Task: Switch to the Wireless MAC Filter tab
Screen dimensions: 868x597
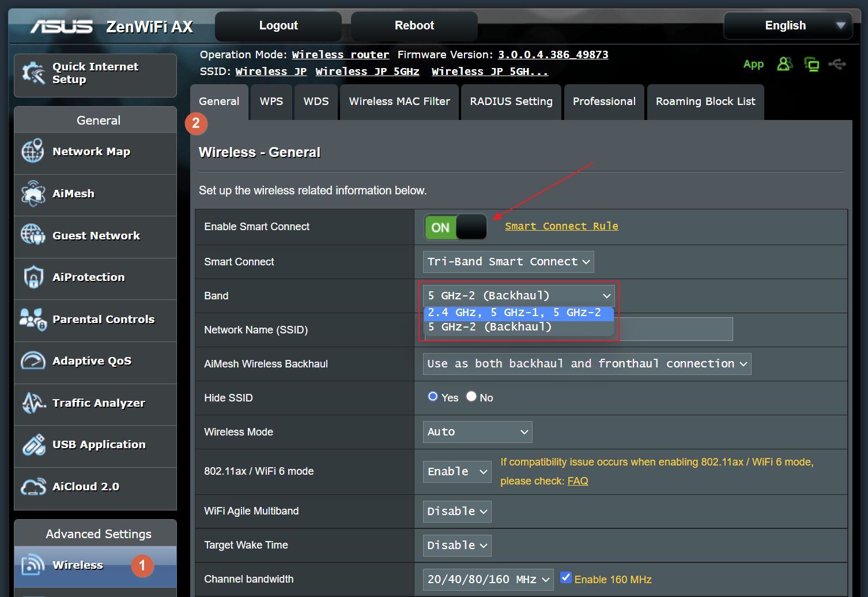Action: (399, 102)
